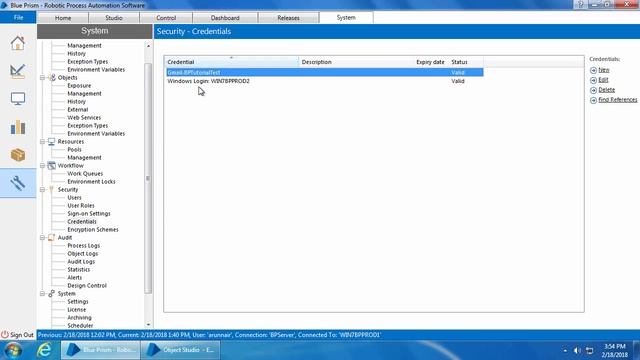Viewport: 640px width, 360px height.
Task: Click the volume speaker tray icon
Action: (x=577, y=351)
